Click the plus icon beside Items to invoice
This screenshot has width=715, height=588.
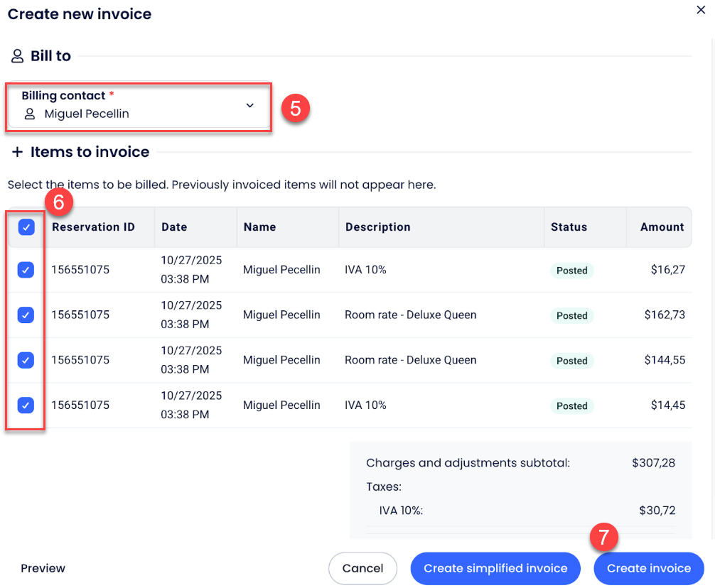17,152
